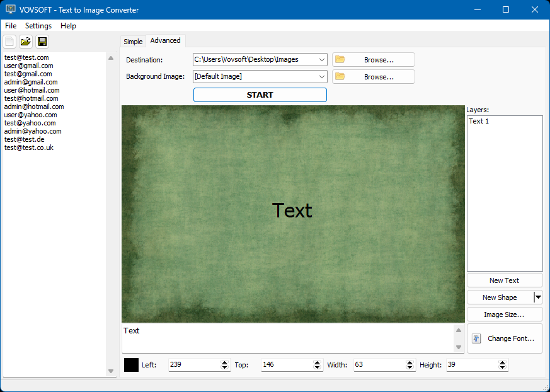The width and height of the screenshot is (550, 392).
Task: Open the File menu
Action: [x=11, y=26]
